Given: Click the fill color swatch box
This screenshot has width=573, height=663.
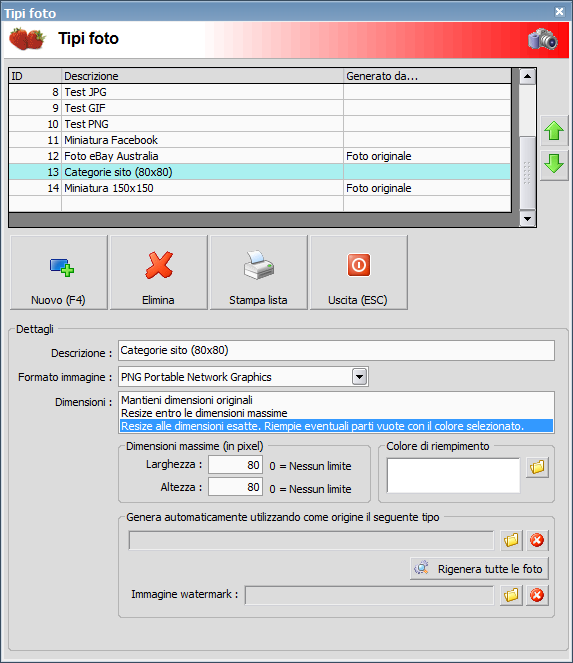Looking at the screenshot, I should (453, 475).
